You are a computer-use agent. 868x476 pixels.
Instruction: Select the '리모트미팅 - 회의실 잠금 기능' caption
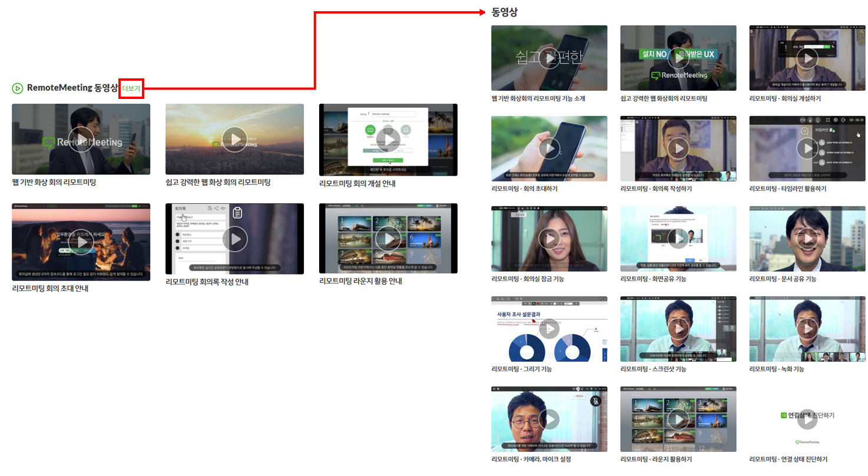tap(528, 279)
